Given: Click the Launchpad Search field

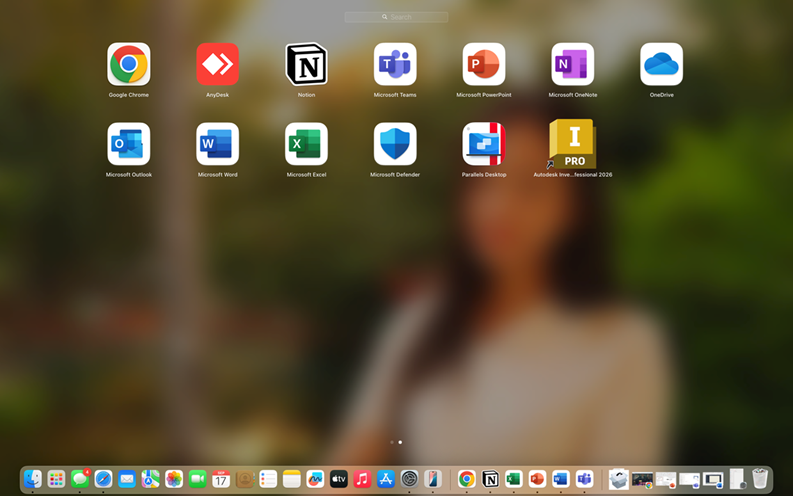Looking at the screenshot, I should point(396,17).
